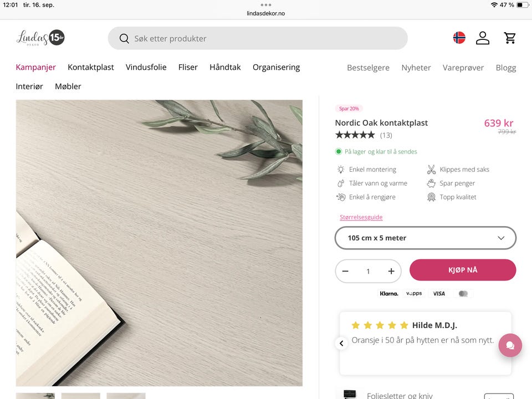Open the Størrelsesguide link
The height and width of the screenshot is (399, 532).
coord(361,217)
